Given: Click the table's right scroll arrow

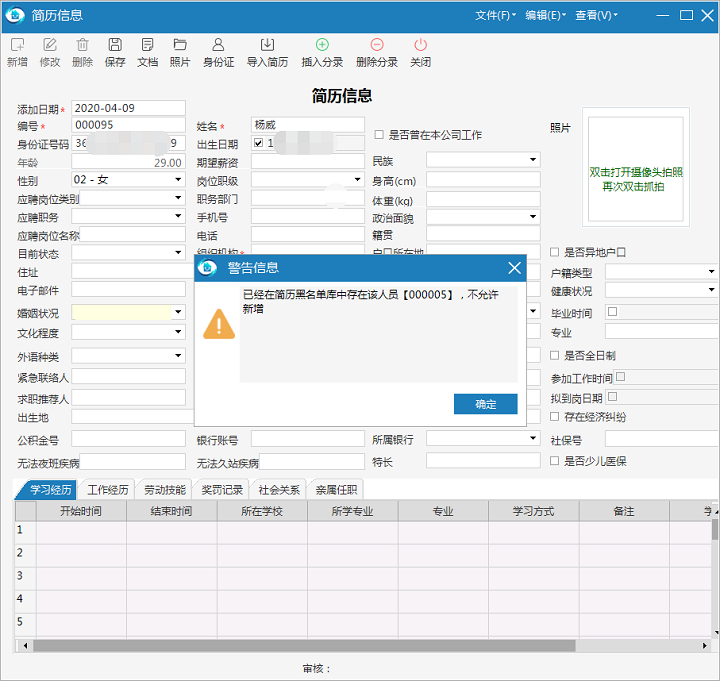Looking at the screenshot, I should coord(704,646).
